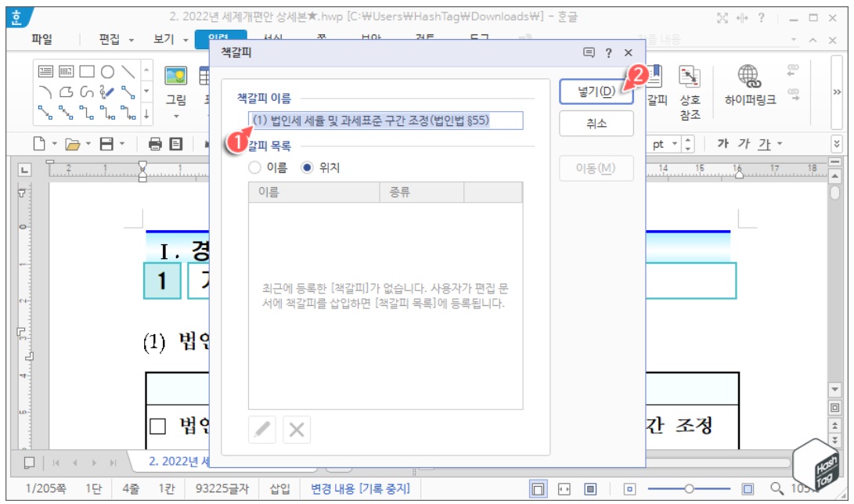This screenshot has width=854, height=504.
Task: Select the straight line shape tool
Action: [128, 71]
